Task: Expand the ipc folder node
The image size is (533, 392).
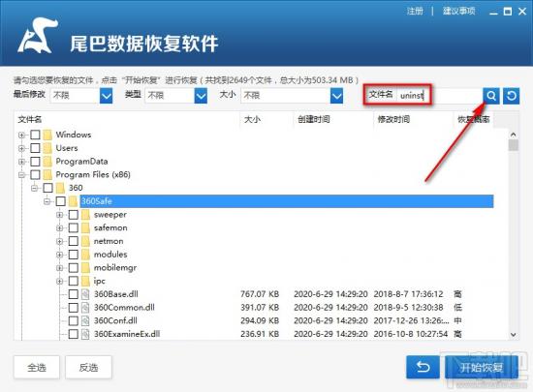Action: [x=60, y=282]
